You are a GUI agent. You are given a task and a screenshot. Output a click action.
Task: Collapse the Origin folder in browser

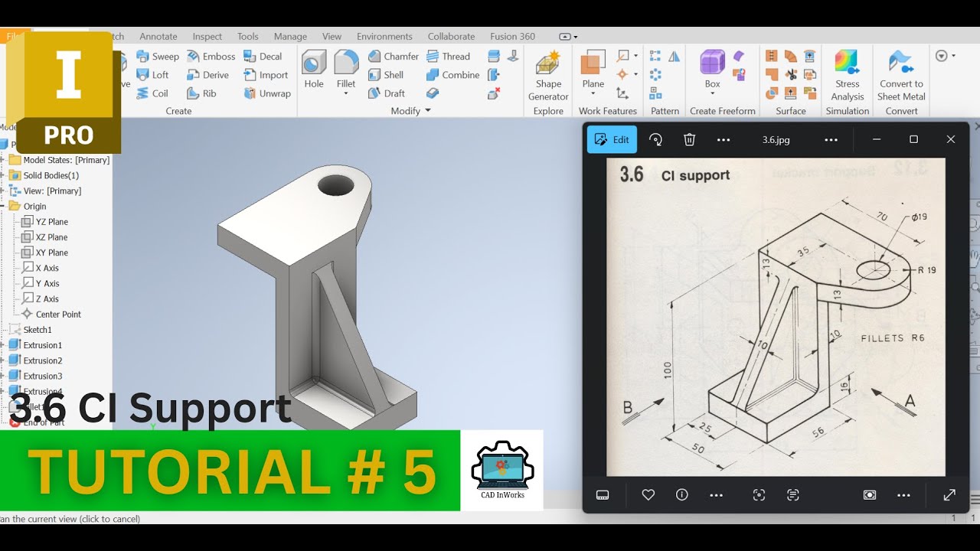coord(4,206)
